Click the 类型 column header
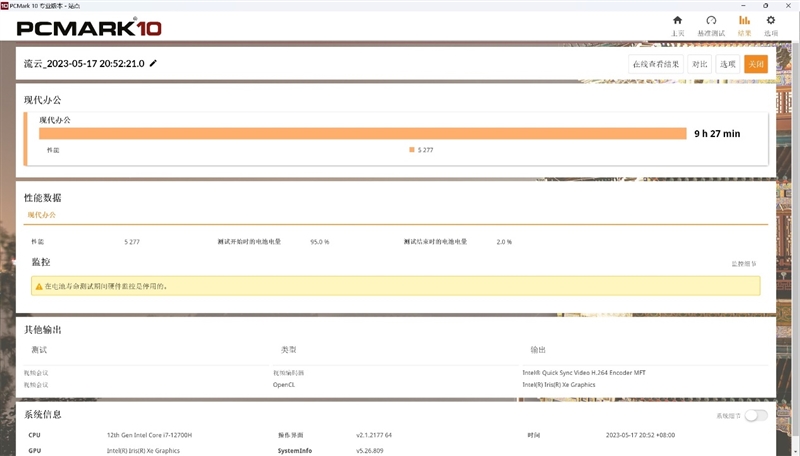 click(288, 350)
